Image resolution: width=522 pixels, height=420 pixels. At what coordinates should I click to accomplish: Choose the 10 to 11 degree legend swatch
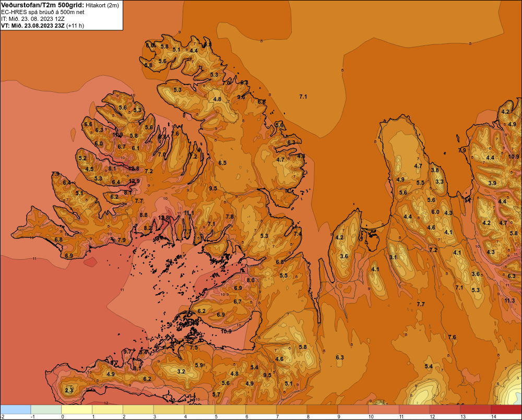384,410
